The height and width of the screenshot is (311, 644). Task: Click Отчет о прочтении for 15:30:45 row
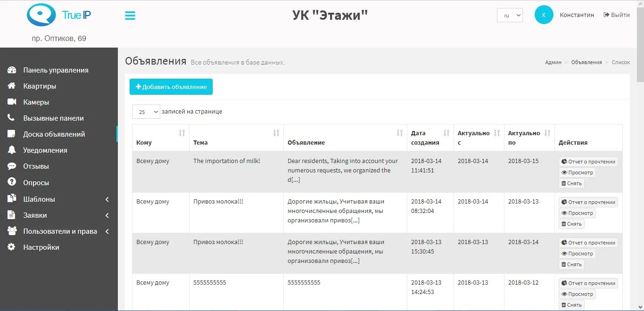(588, 243)
